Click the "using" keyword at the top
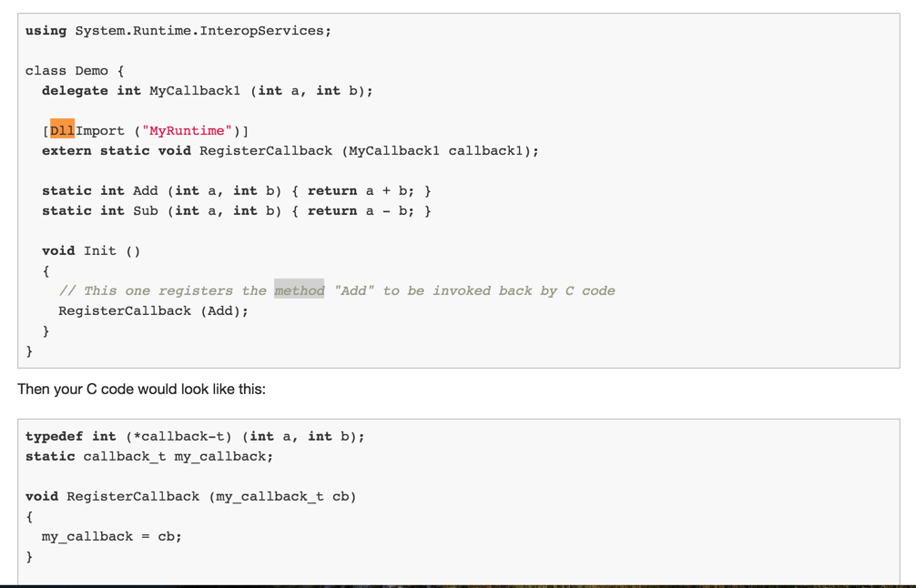This screenshot has height=588, width=916. click(x=46, y=30)
